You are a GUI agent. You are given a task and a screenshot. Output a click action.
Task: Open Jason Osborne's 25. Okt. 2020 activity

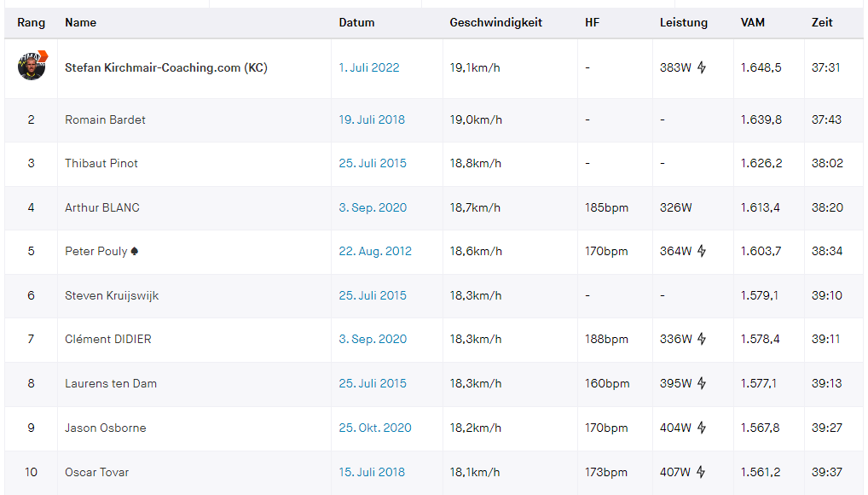(375, 428)
